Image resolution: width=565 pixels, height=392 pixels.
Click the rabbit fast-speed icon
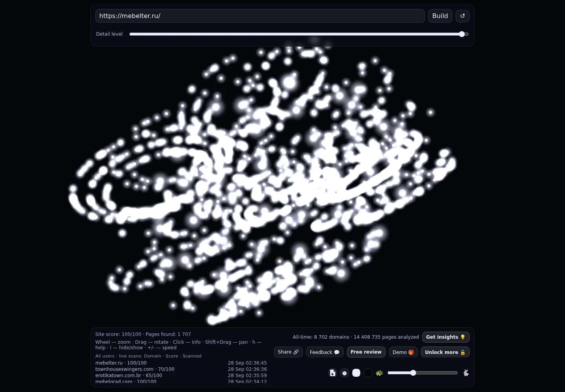point(466,373)
